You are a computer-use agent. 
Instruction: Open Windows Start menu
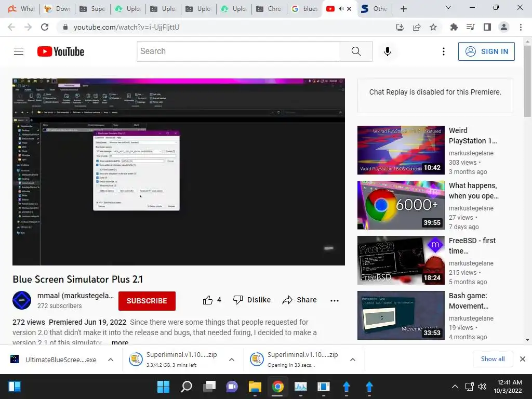(x=163, y=387)
